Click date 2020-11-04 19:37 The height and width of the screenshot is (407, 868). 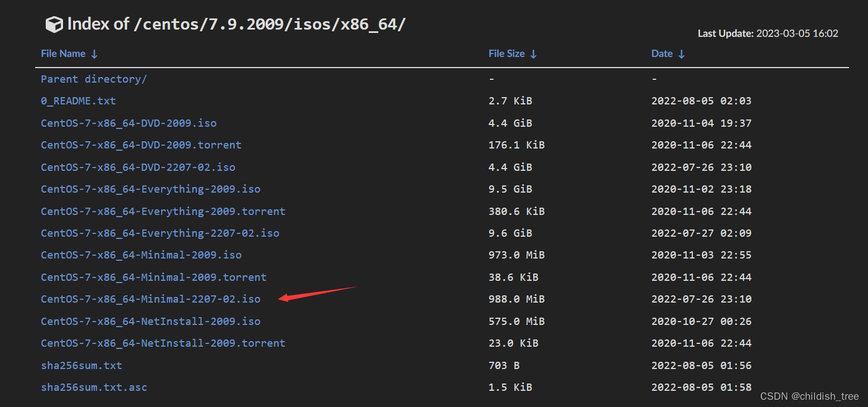[701, 123]
